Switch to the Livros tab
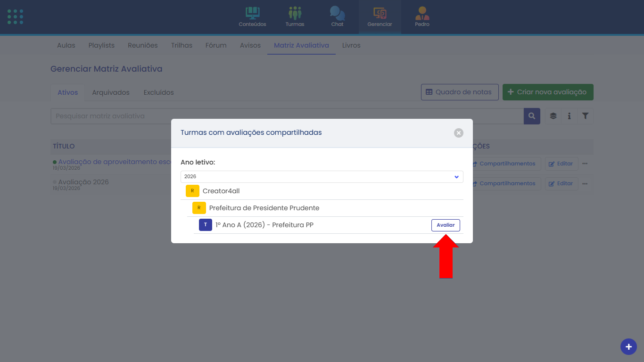Image resolution: width=644 pixels, height=362 pixels. pyautogui.click(x=351, y=45)
